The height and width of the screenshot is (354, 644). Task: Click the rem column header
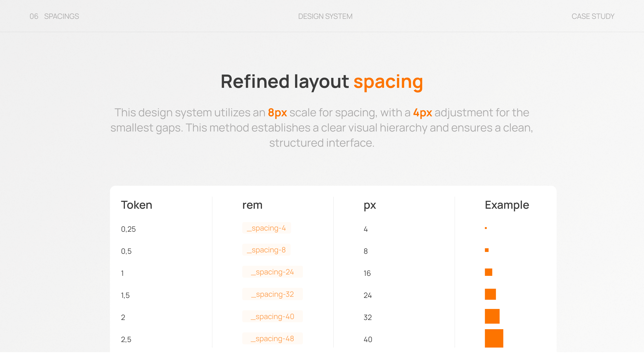point(252,205)
